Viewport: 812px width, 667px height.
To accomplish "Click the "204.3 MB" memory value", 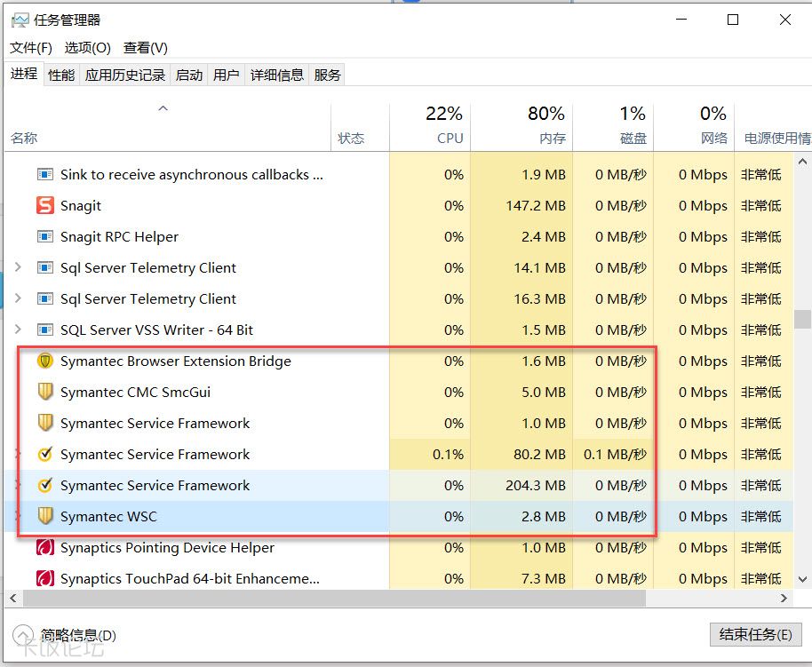I will click(x=536, y=485).
